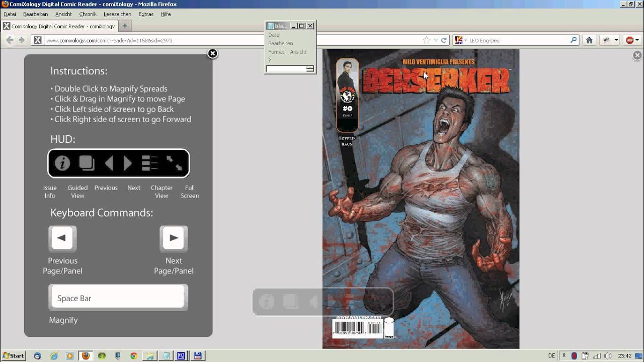Go back with Firefox back arrow
Image resolution: width=644 pixels, height=362 pixels.
(10, 40)
